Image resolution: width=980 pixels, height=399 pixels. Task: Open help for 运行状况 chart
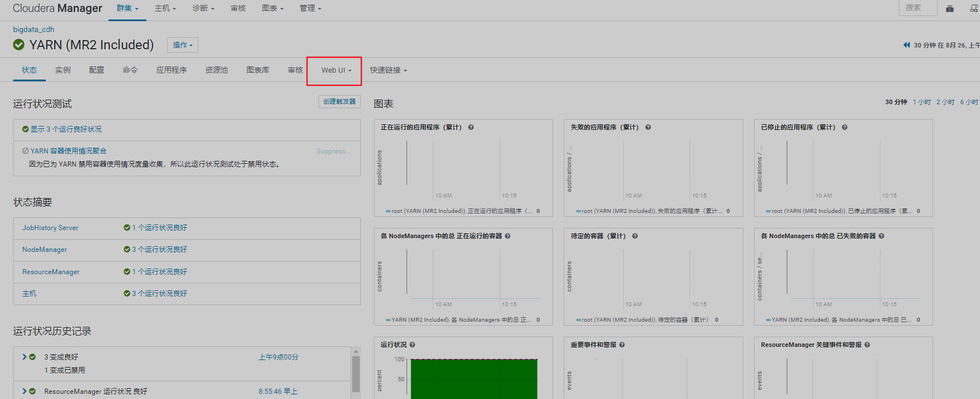pyautogui.click(x=412, y=345)
